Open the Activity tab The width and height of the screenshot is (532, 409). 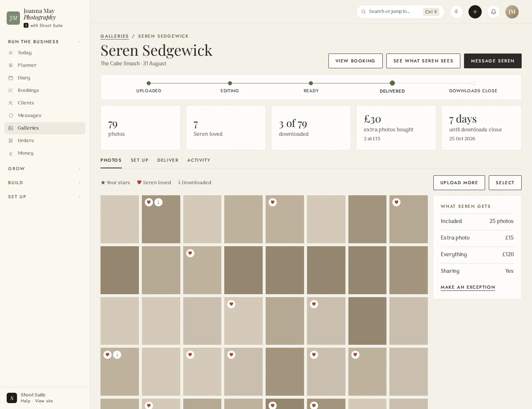pyautogui.click(x=199, y=160)
